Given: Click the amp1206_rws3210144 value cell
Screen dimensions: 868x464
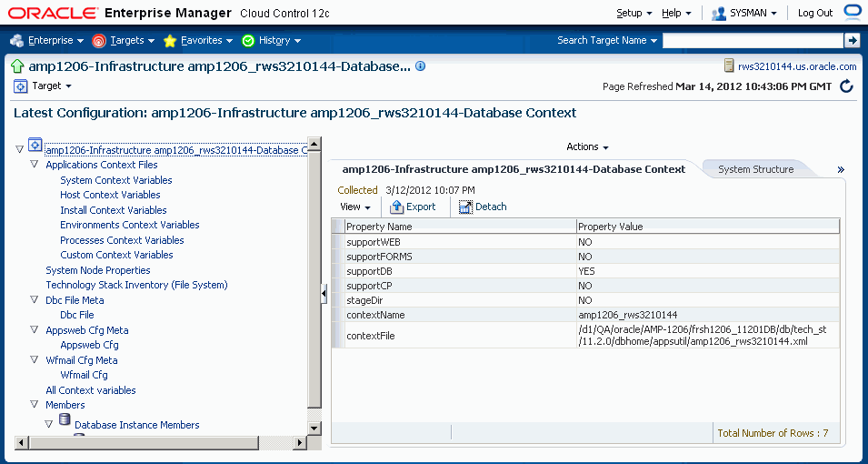Looking at the screenshot, I should [x=707, y=315].
